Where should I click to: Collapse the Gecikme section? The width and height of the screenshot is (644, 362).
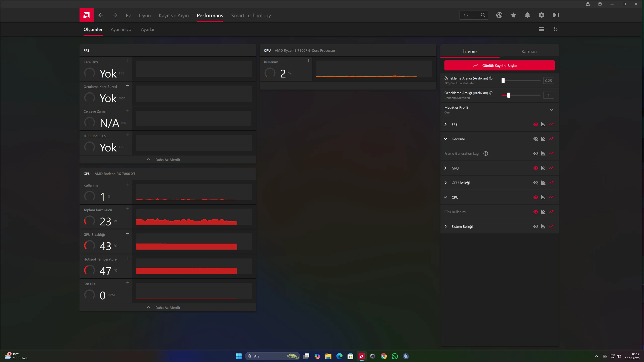pos(445,139)
